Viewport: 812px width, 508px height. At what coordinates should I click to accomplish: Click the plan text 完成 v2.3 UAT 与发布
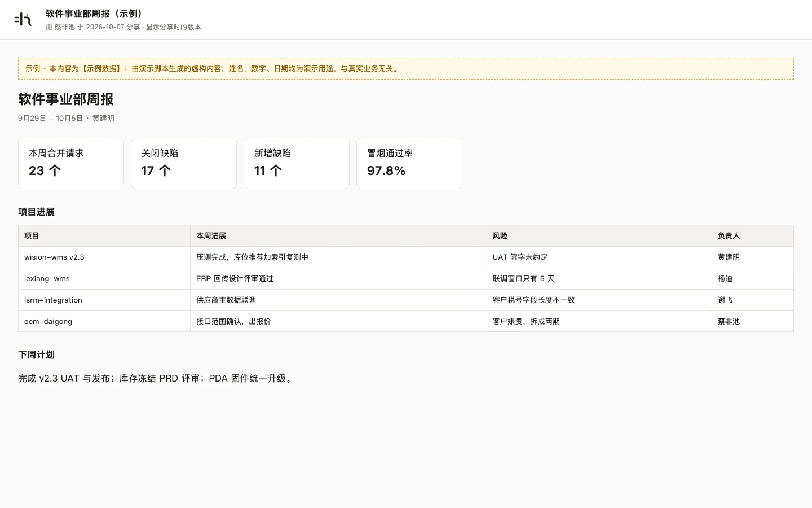[x=64, y=379]
